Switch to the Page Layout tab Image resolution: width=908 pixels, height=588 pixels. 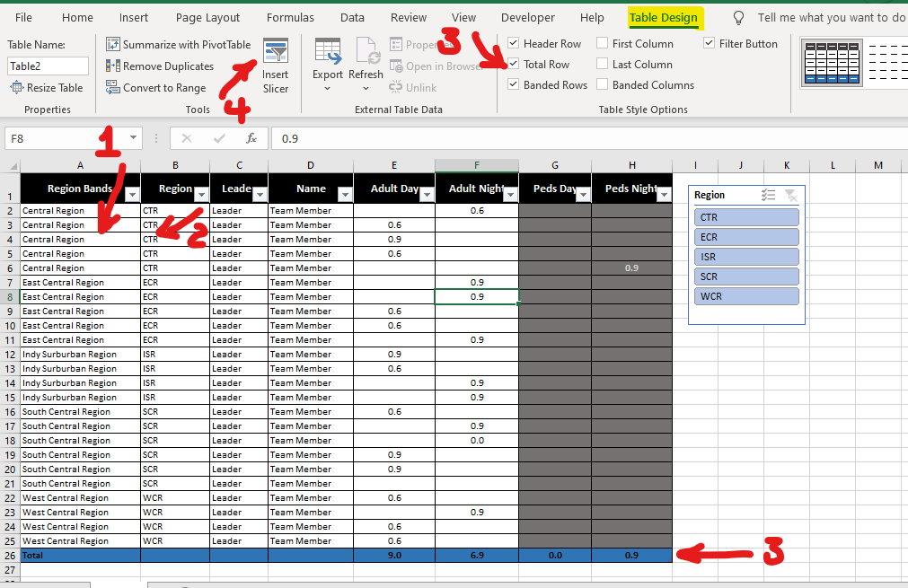tap(207, 17)
